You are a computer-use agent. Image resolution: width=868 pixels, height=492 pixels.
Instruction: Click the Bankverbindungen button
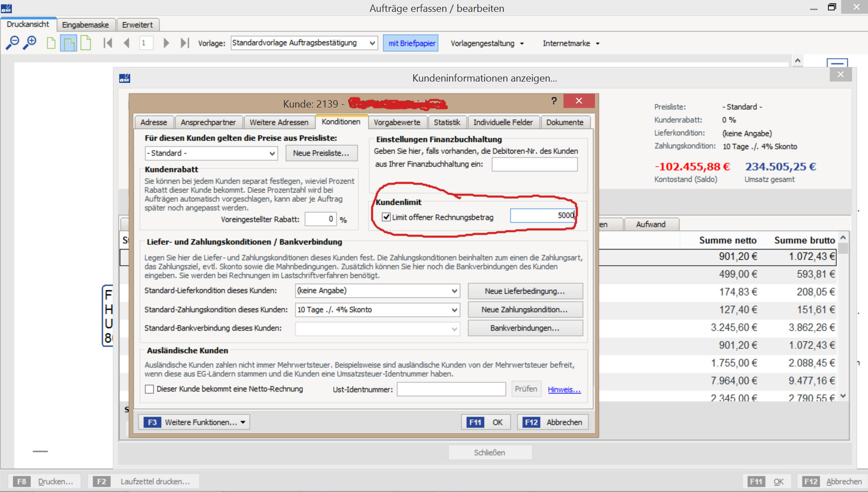click(525, 328)
